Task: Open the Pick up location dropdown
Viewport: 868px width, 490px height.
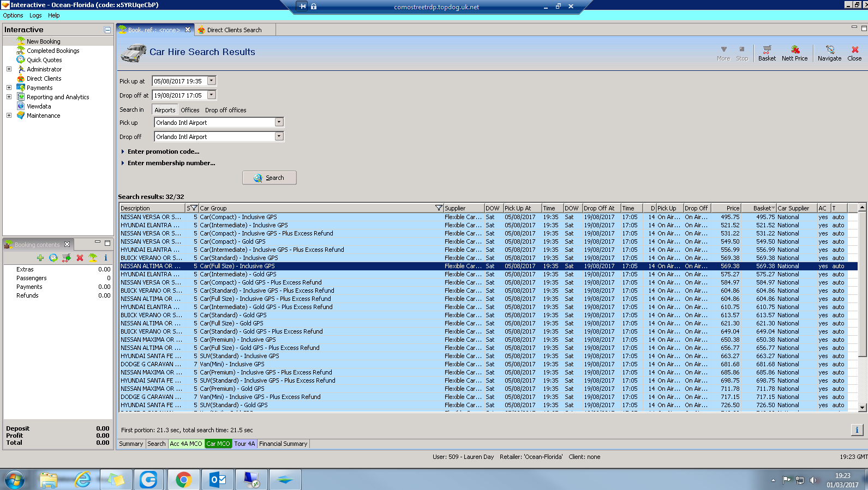Action: coord(279,122)
